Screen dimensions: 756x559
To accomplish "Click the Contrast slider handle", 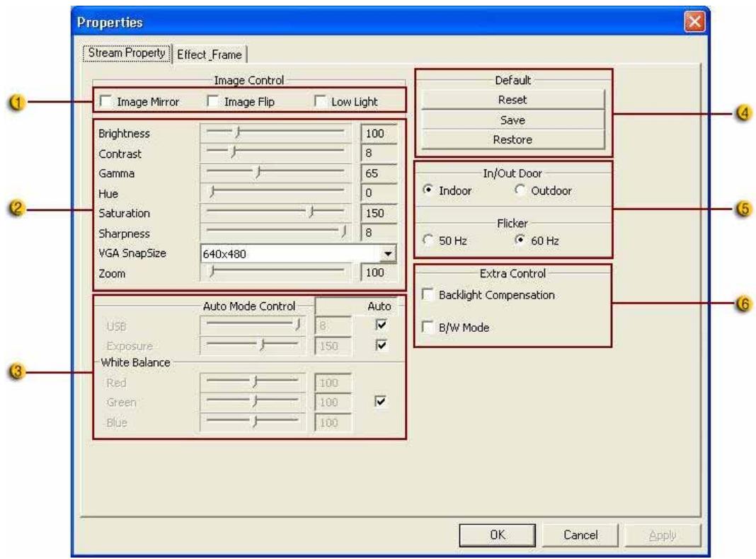I will click(x=234, y=152).
